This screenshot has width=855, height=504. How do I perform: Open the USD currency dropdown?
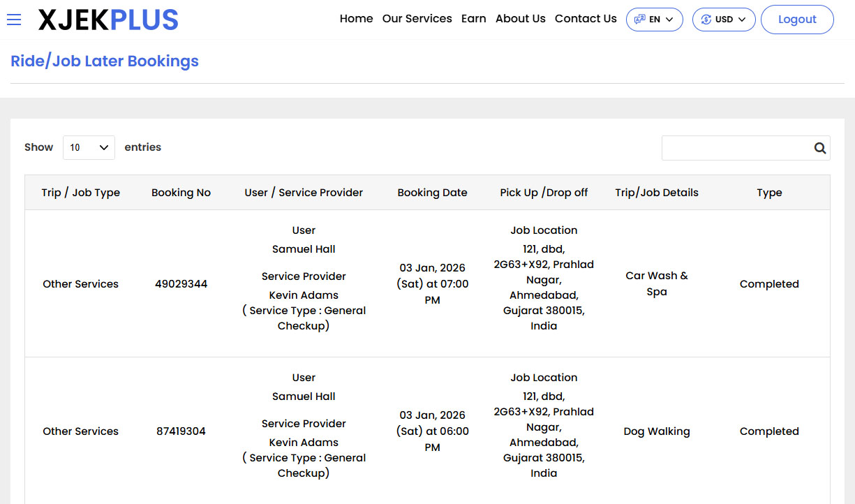pyautogui.click(x=724, y=19)
